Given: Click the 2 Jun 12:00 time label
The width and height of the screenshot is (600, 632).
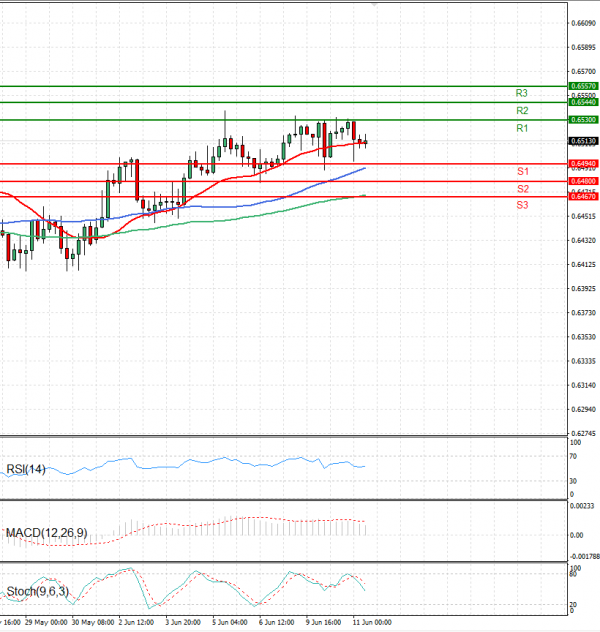Looking at the screenshot, I should 135,622.
